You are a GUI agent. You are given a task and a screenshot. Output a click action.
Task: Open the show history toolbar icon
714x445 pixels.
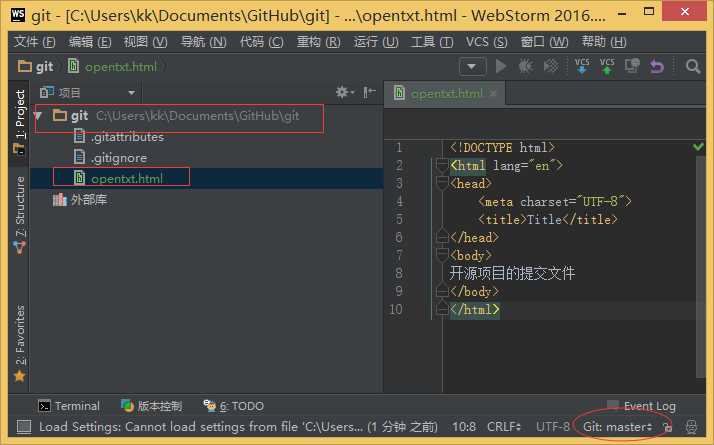pyautogui.click(x=632, y=66)
